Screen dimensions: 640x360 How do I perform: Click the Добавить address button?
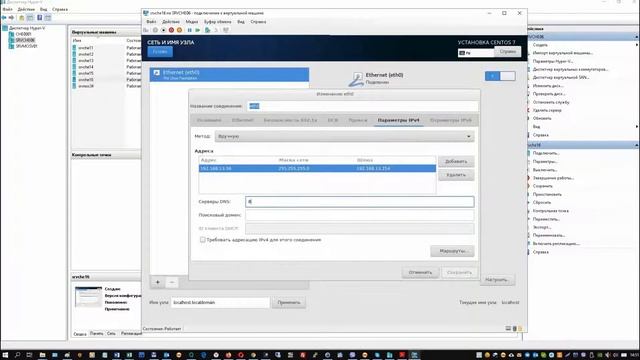pyautogui.click(x=456, y=162)
